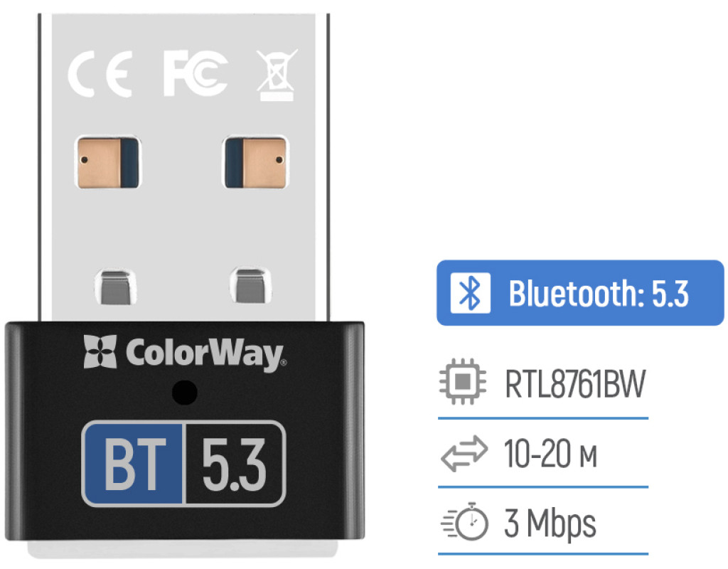Click the 3 Mbps speed text

(550, 523)
